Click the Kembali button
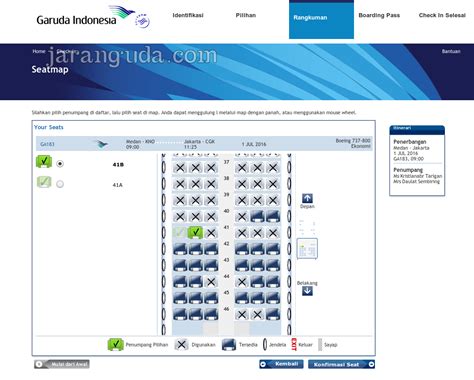Screen dimensions: 474x380 (281, 364)
